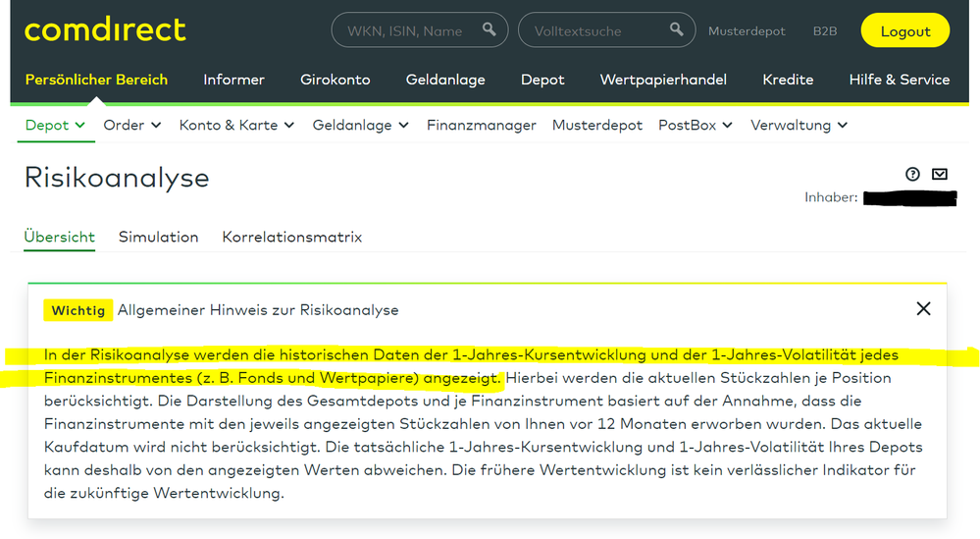Click the comdirect logo
This screenshot has width=980, height=539.
click(105, 30)
